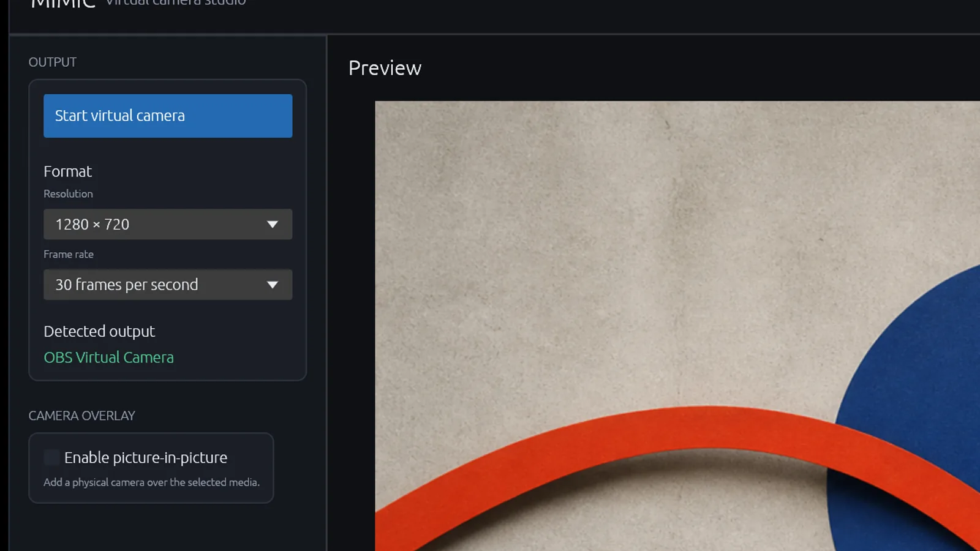The width and height of the screenshot is (980, 551).
Task: Open the Resolution dropdown showing 1280 × 720
Action: point(168,224)
